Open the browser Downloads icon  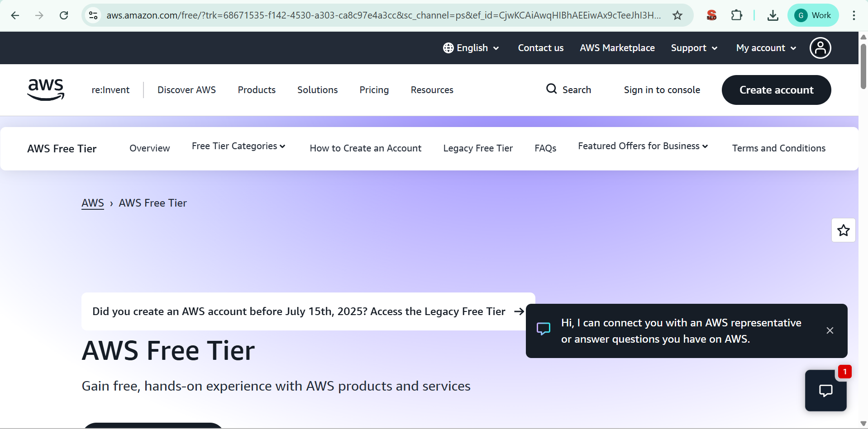coord(773,15)
